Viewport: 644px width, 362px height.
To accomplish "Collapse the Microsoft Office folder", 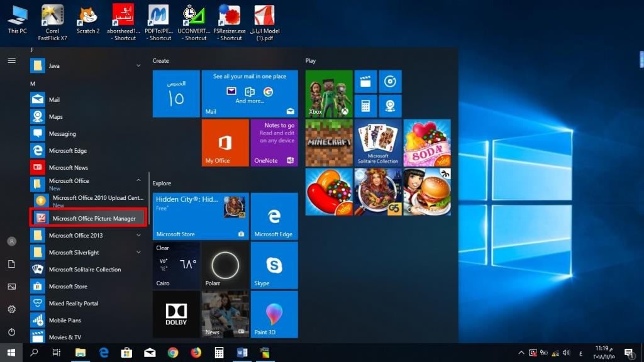I will [138, 180].
